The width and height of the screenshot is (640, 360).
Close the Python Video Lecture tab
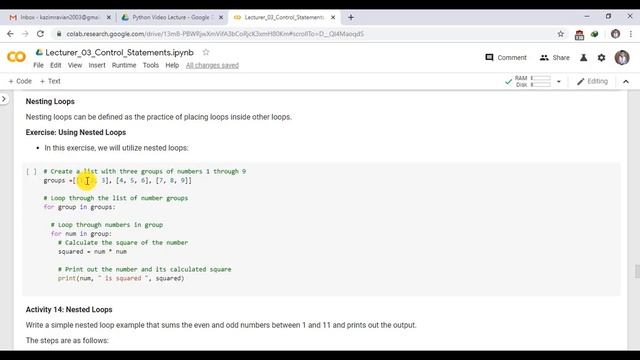[221, 17]
